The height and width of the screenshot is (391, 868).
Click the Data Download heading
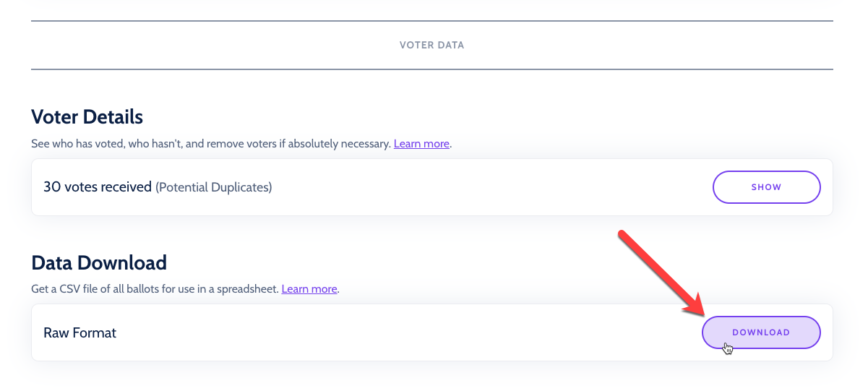(99, 262)
